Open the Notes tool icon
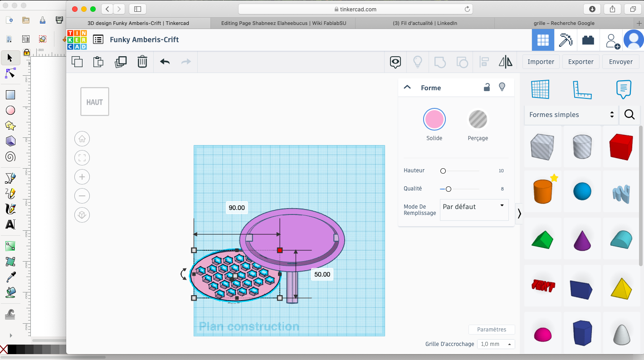Image resolution: width=644 pixels, height=360 pixels. (624, 90)
